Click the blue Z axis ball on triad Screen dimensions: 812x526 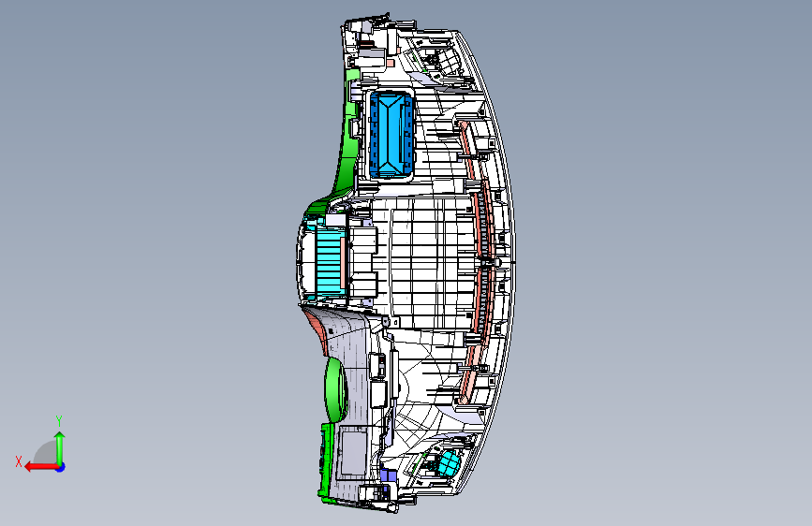(x=61, y=467)
